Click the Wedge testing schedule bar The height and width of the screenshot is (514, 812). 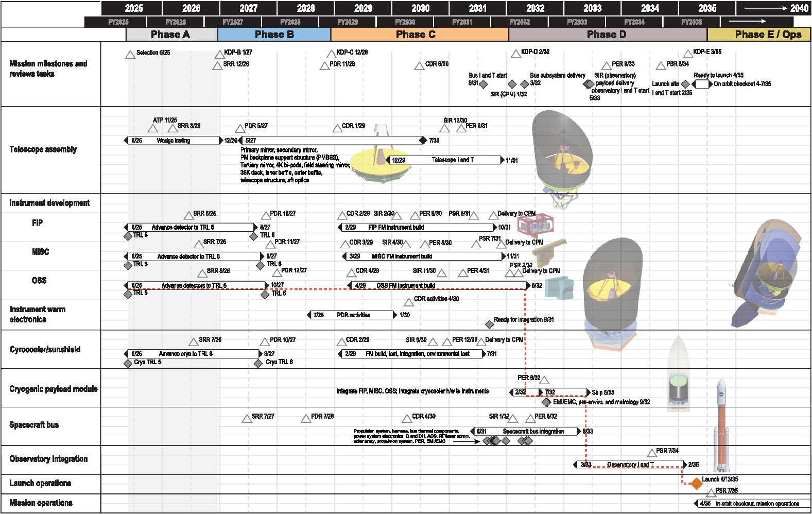coord(174,141)
